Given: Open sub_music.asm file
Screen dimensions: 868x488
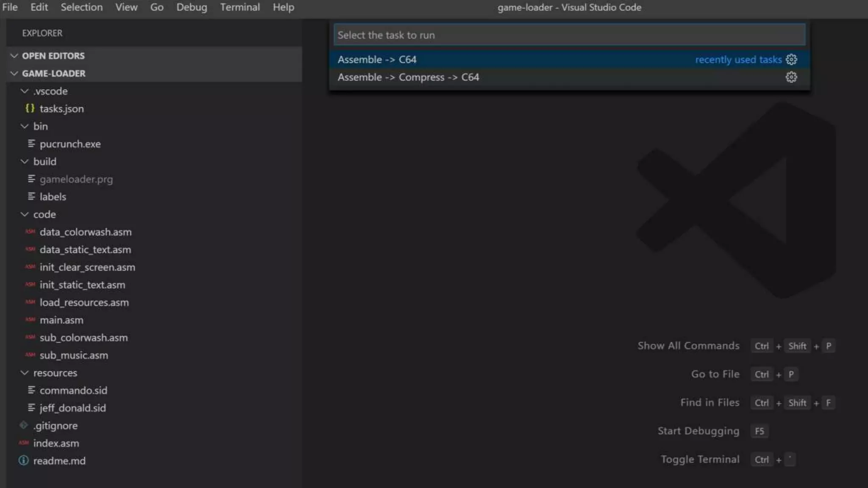Looking at the screenshot, I should coord(74,355).
